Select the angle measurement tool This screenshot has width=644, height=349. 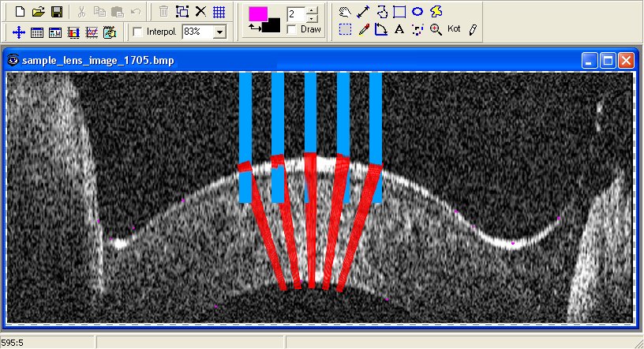(x=381, y=29)
